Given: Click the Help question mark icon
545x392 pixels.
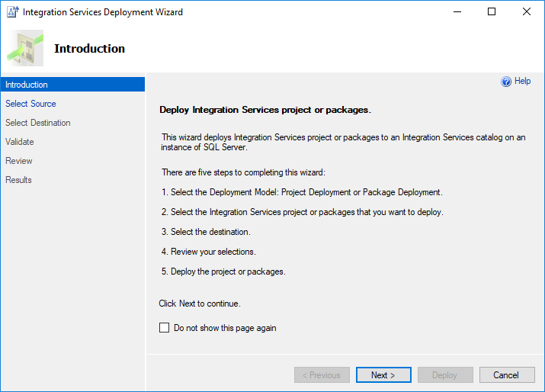Looking at the screenshot, I should click(x=506, y=82).
